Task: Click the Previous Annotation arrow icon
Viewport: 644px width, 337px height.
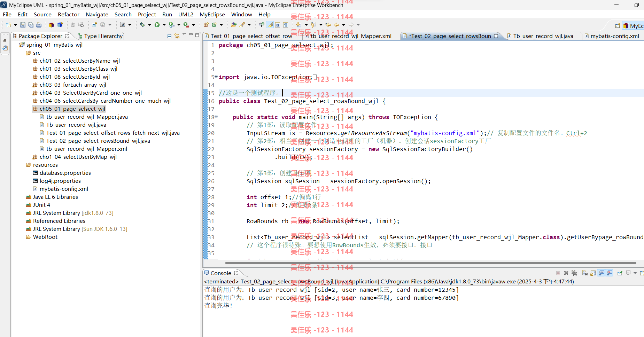Action: coord(313,25)
